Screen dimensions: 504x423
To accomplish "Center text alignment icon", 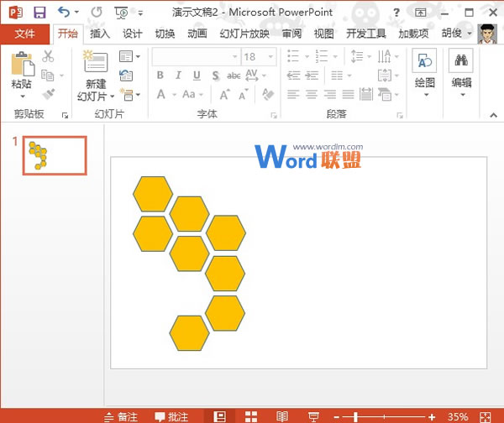I will pyautogui.click(x=312, y=95).
